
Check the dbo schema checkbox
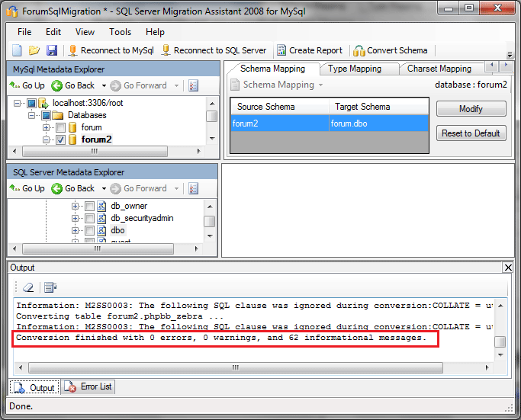(x=90, y=230)
